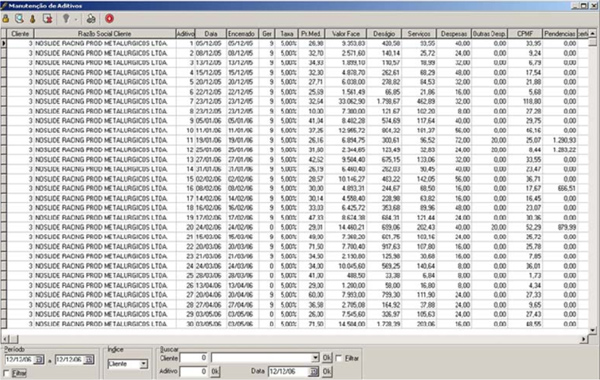
Task: Click the Aditivo column header
Action: tap(186, 34)
